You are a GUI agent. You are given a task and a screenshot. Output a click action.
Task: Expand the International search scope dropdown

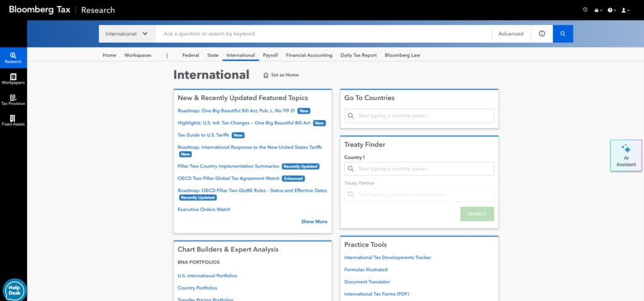click(127, 34)
